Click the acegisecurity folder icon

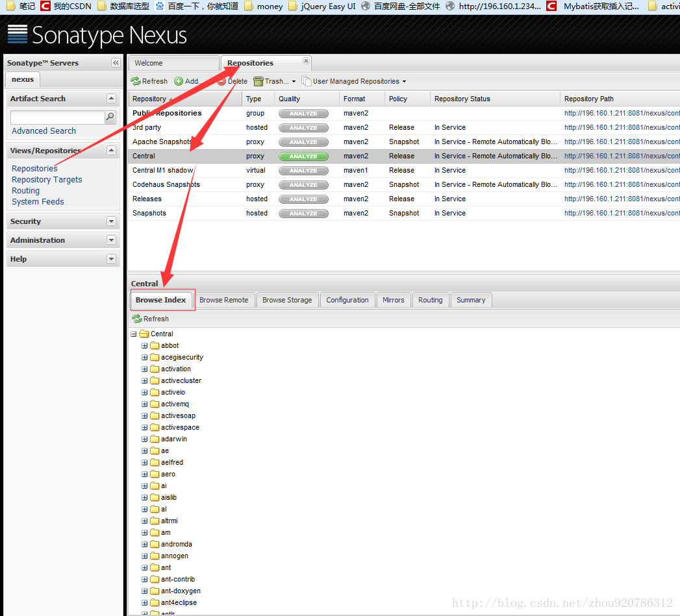pyautogui.click(x=155, y=357)
